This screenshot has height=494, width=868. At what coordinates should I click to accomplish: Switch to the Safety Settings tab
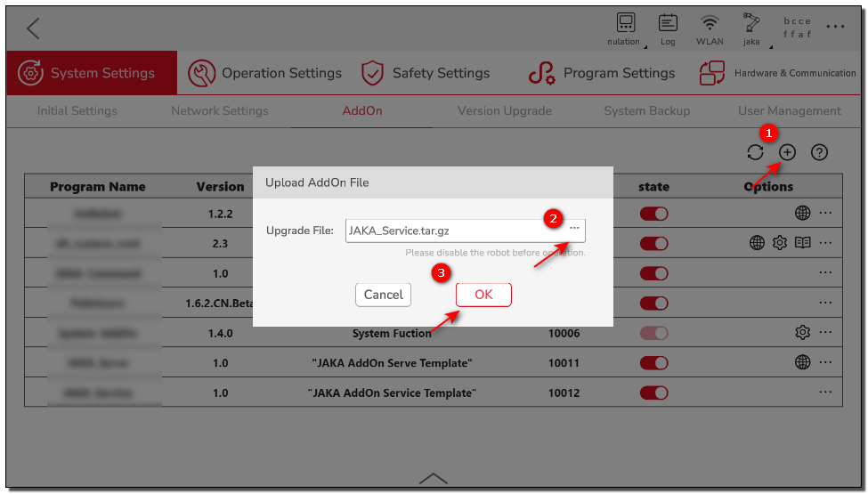tap(426, 73)
